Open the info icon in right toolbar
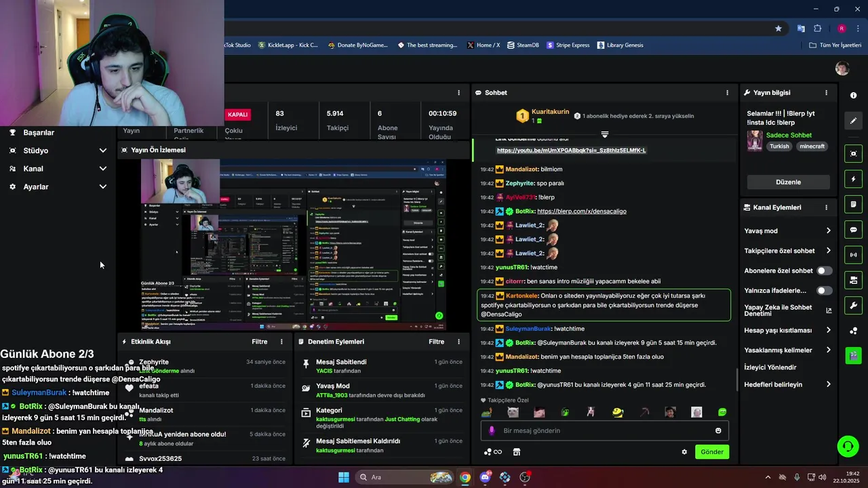This screenshot has height=488, width=868. [854, 96]
